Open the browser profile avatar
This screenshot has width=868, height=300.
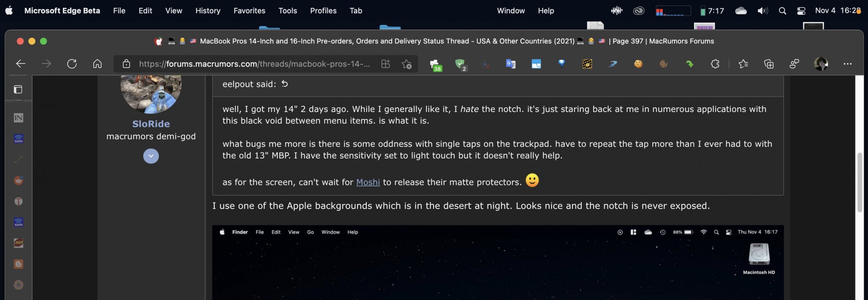click(821, 64)
